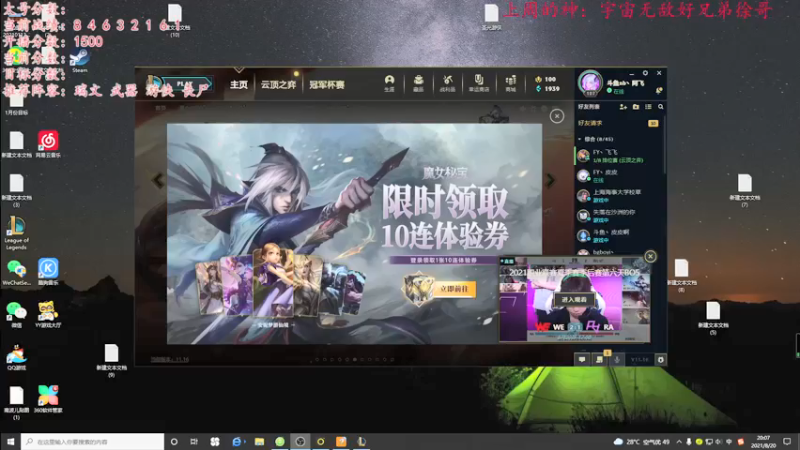The image size is (800, 450).
Task: Open the 好友请求 friend requests row
Action: 618,123
